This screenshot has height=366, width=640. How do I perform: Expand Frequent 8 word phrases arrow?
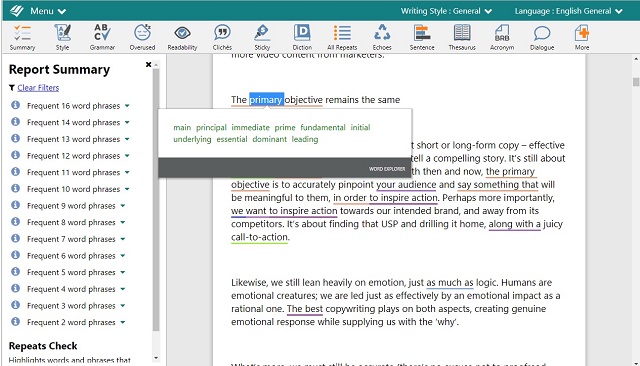(x=123, y=222)
